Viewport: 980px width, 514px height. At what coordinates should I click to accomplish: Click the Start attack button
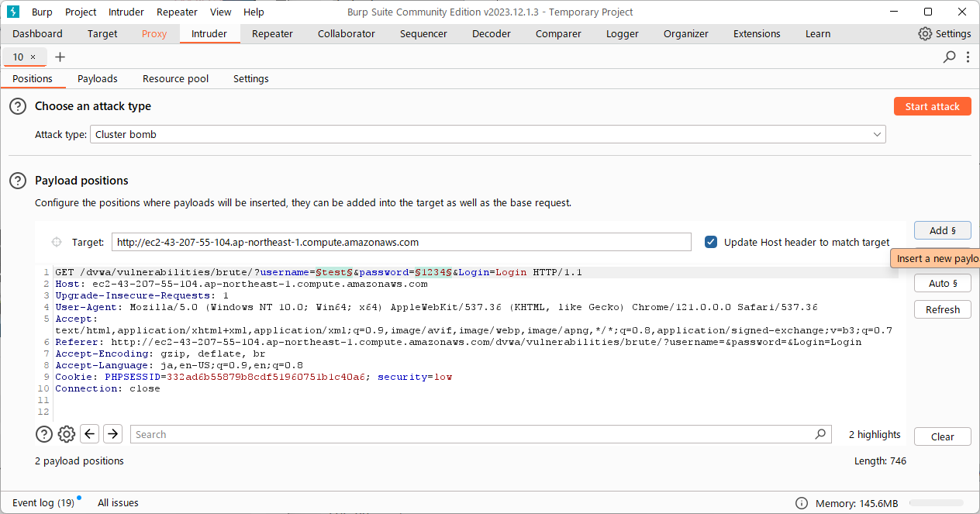tap(933, 106)
